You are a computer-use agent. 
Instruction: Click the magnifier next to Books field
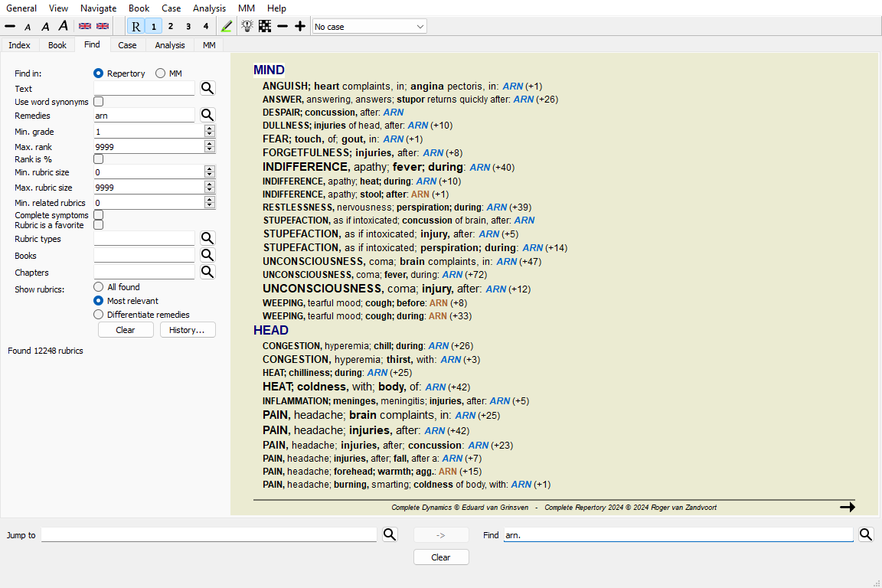tap(207, 256)
